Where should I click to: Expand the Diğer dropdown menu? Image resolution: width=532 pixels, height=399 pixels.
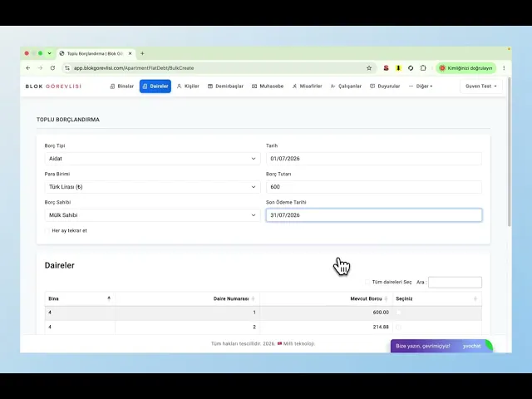[x=421, y=86]
